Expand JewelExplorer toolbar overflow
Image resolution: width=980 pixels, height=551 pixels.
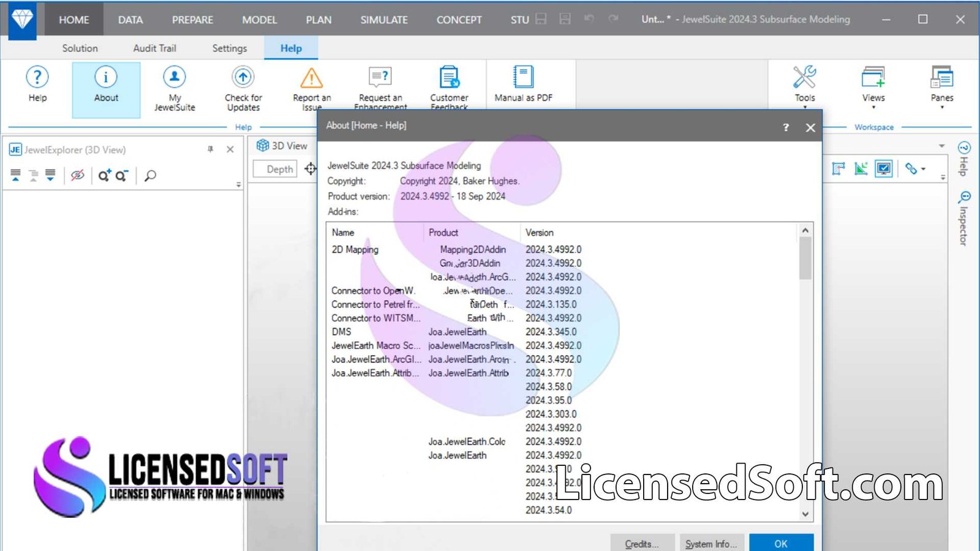point(238,184)
